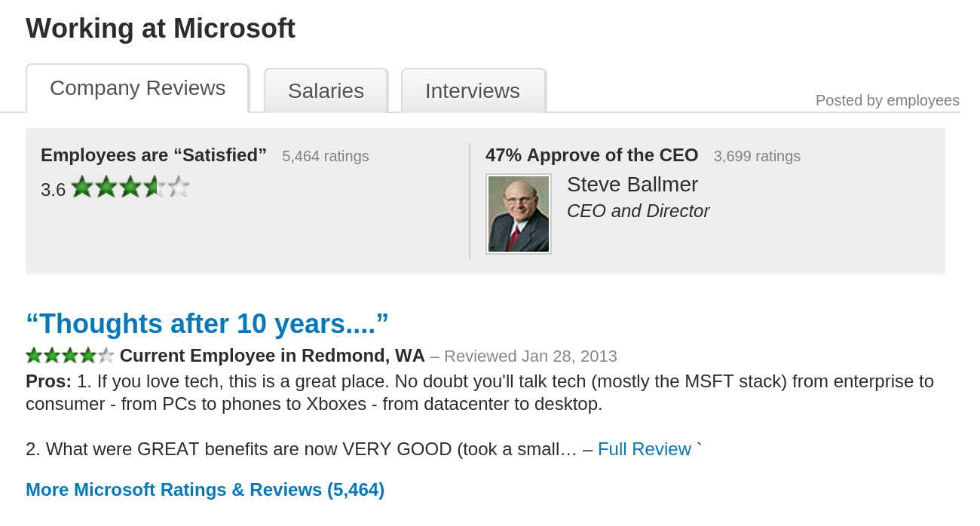Select the second star of the review rating
Screen dimensions: 980x526
(51, 354)
